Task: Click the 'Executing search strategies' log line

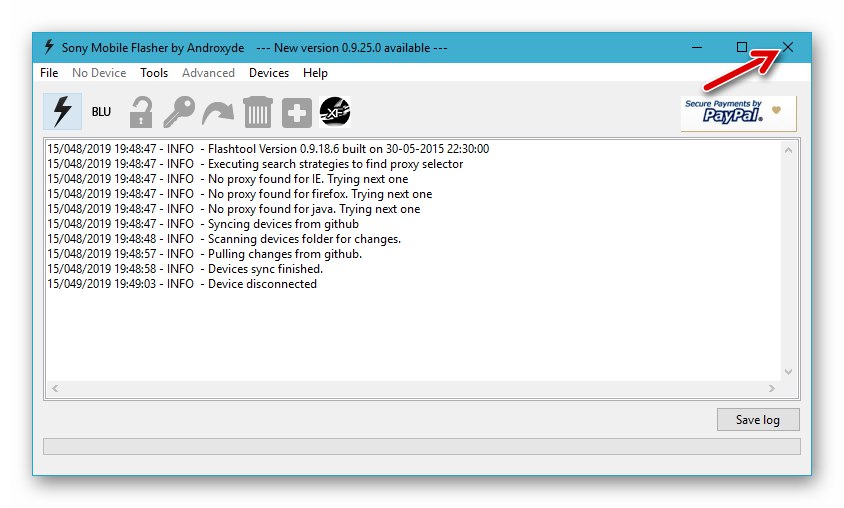Action: coord(255,164)
